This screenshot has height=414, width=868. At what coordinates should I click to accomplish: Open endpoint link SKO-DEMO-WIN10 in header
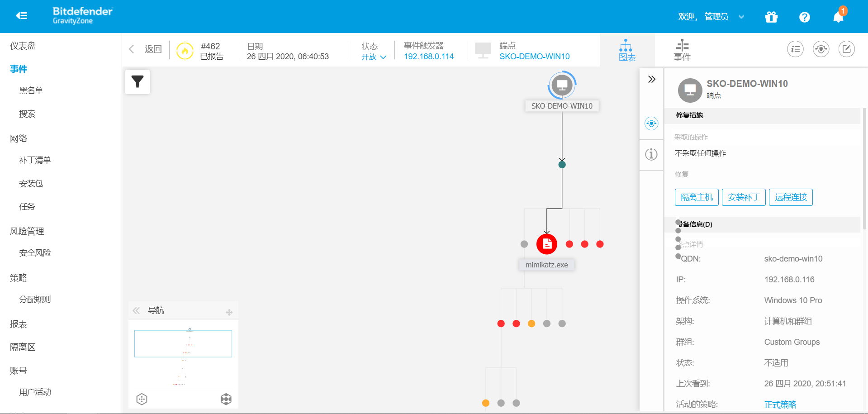[534, 57]
